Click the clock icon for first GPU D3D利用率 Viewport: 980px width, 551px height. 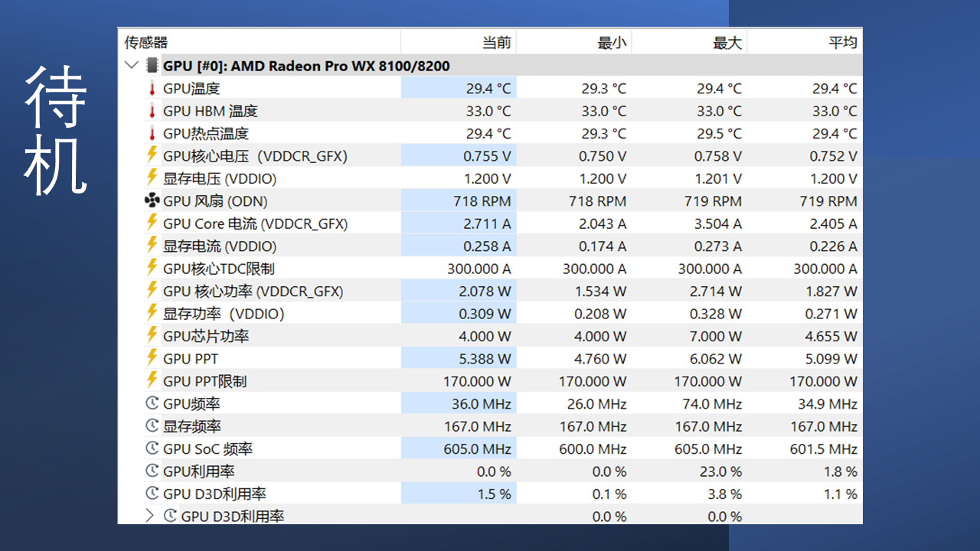tap(152, 494)
